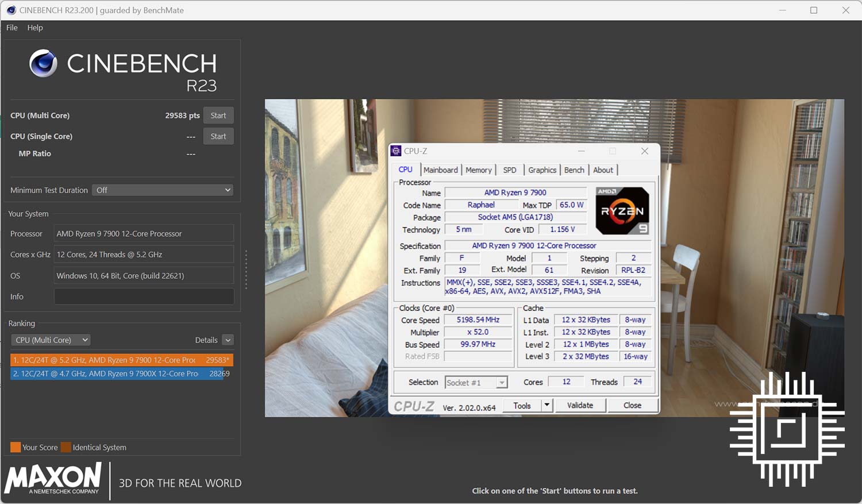Viewport: 862px width, 504px height.
Task: Open the File menu
Action: click(x=12, y=28)
